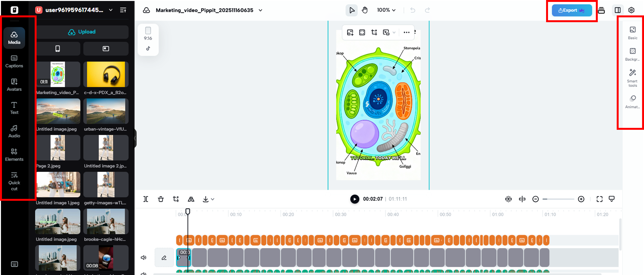Viewport: 644px width, 275px height.
Task: Expand the 100% zoom dropdown
Action: (386, 10)
